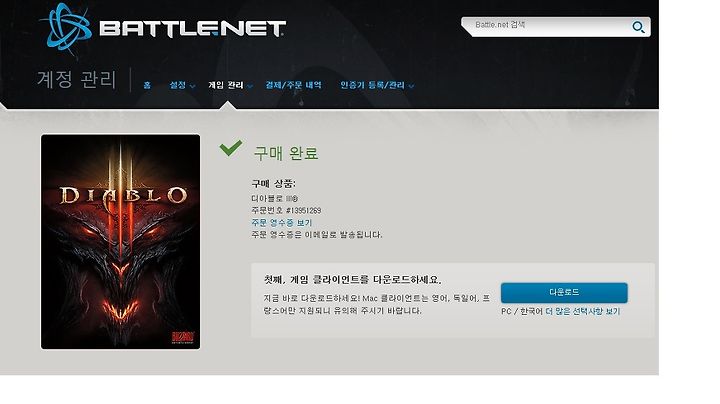The image size is (720, 404).
Task: Go to 결제/주문 내역 page
Action: [x=293, y=85]
